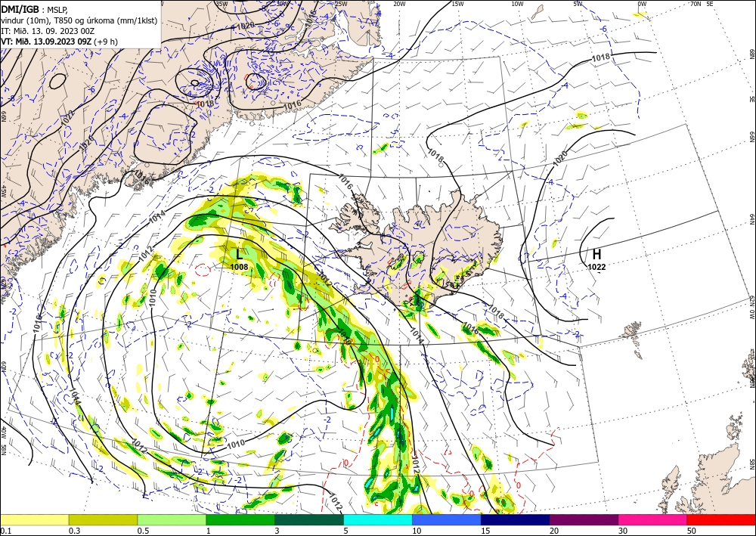The height and width of the screenshot is (536, 756).
Task: Click the light green 0.5–1 legend segment
Action: coord(172,519)
